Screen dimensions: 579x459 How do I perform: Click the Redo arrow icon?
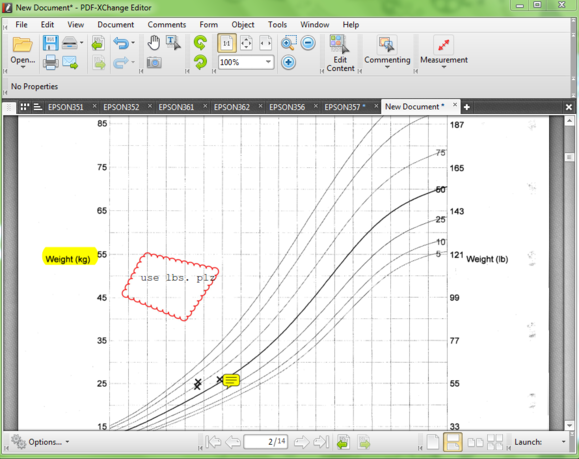click(x=121, y=62)
